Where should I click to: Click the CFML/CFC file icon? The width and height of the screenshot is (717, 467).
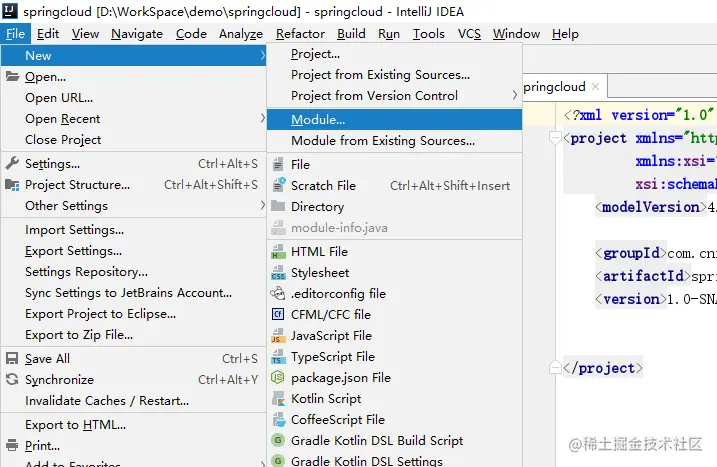coord(278,314)
